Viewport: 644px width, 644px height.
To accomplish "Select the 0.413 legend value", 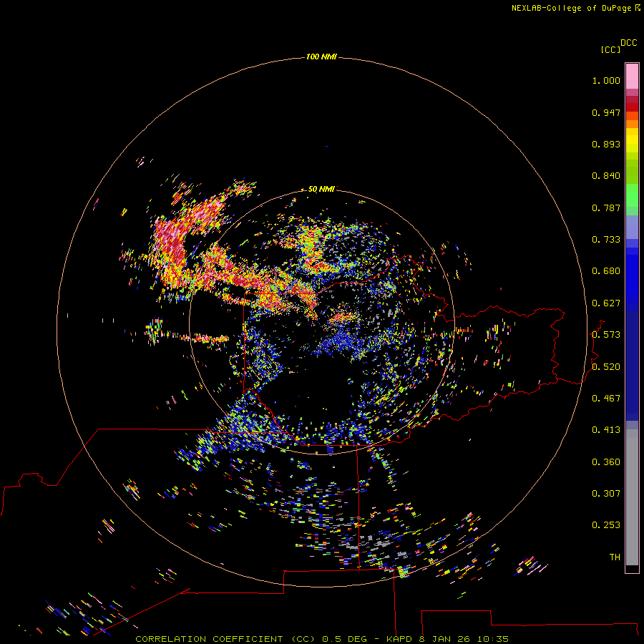I will coord(606,430).
